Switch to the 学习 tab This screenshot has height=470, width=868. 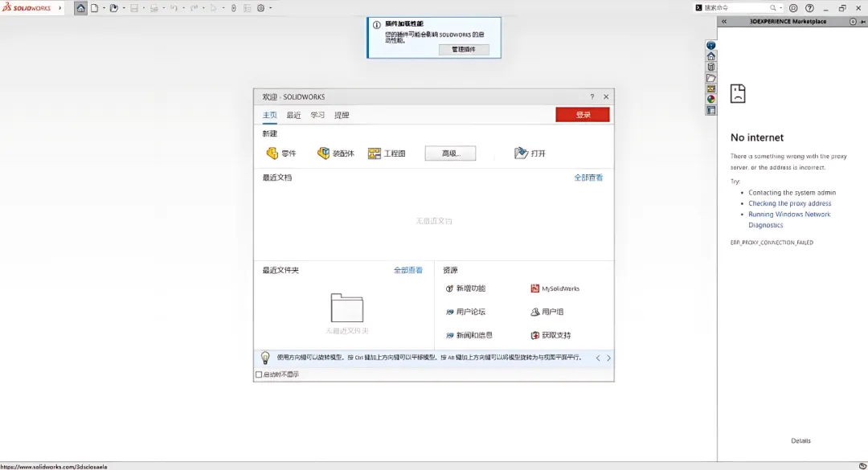317,115
